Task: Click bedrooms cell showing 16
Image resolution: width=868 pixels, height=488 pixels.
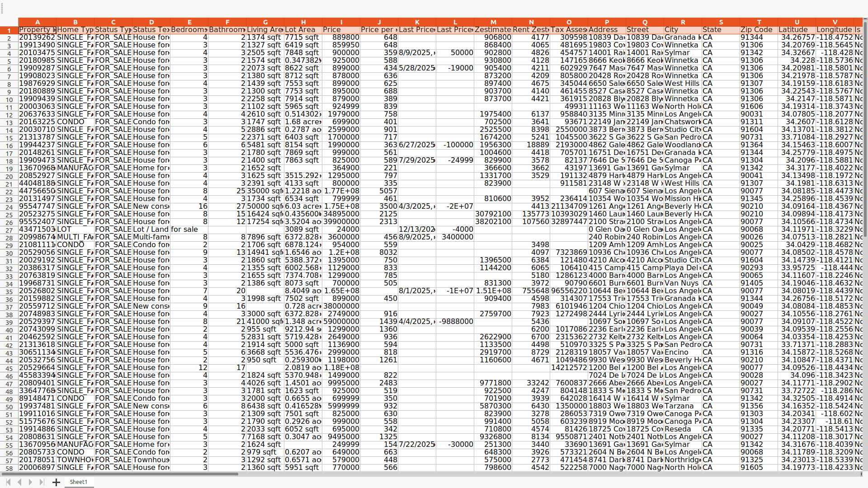Action: point(189,206)
